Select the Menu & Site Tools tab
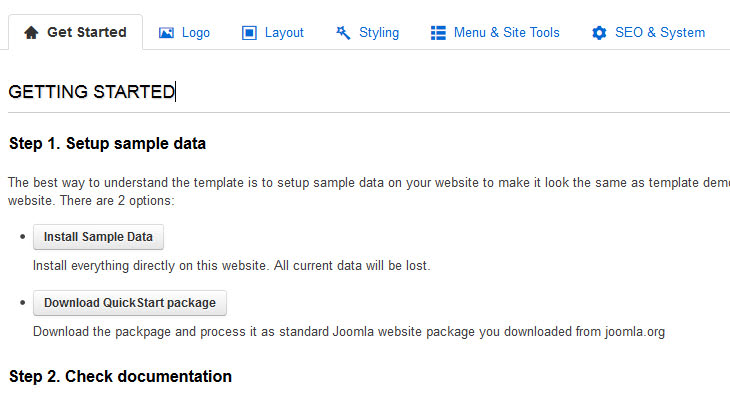This screenshot has height=402, width=730. tap(506, 33)
